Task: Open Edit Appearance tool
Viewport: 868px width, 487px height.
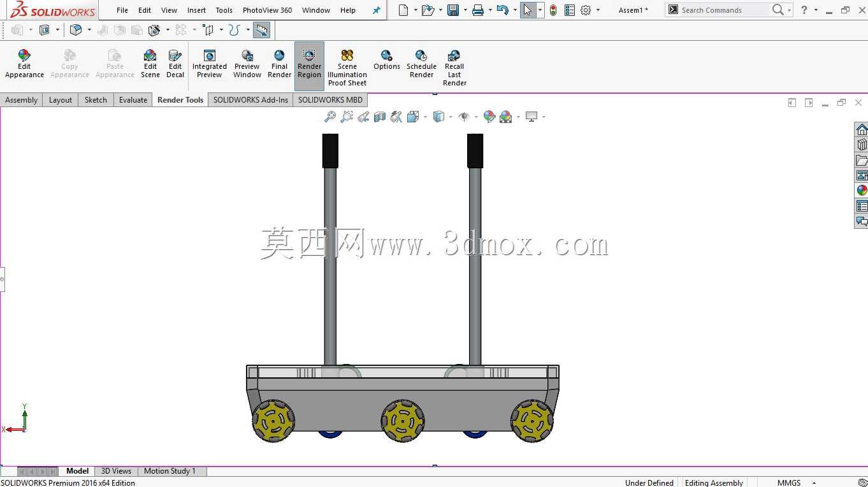Action: tap(24, 64)
